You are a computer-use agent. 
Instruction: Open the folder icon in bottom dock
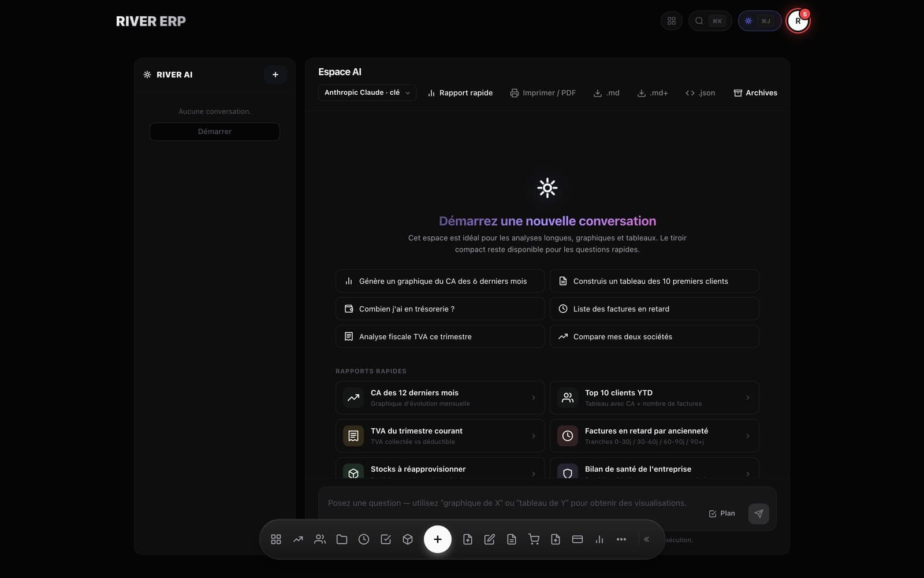342,539
